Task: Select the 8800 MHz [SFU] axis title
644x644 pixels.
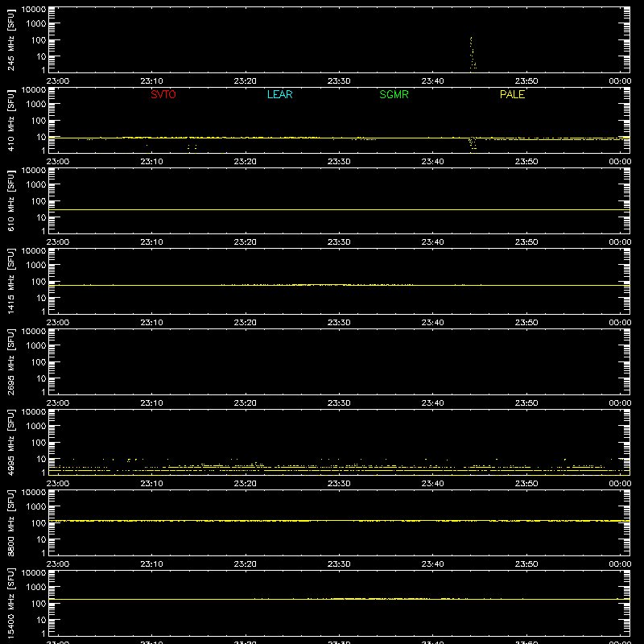Action: (x=10, y=522)
